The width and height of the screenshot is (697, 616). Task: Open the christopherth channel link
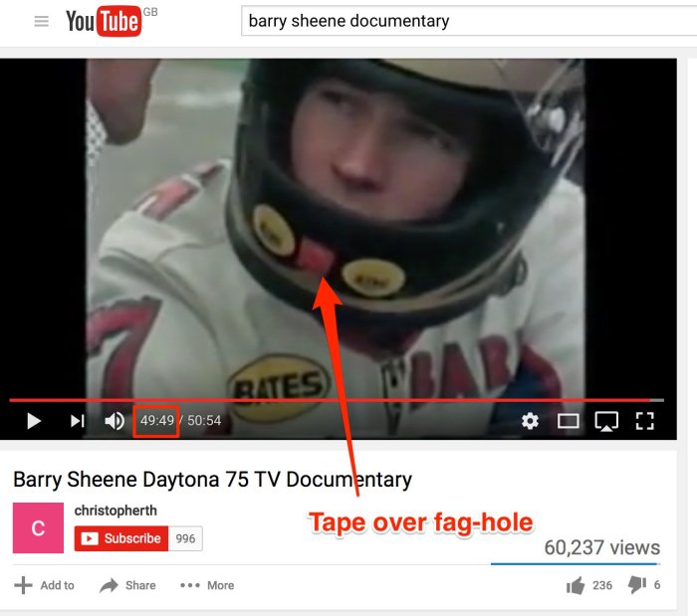coord(116,511)
